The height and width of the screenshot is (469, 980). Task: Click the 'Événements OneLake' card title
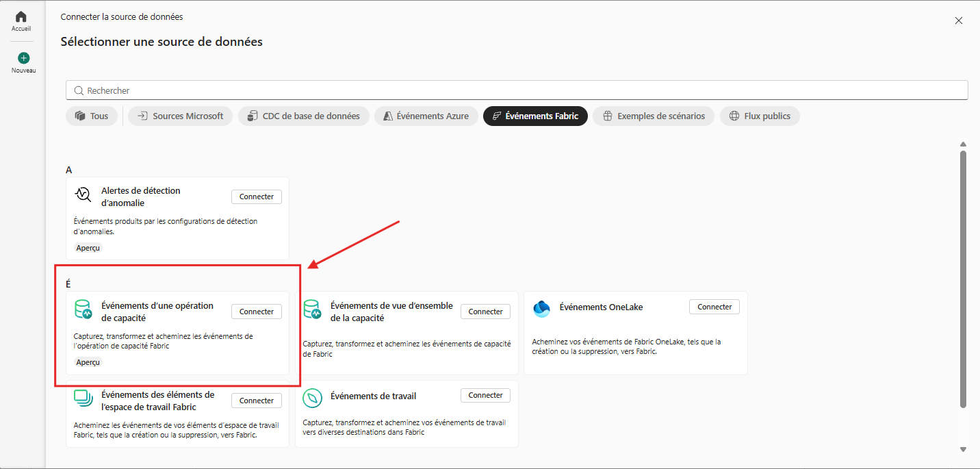click(602, 307)
